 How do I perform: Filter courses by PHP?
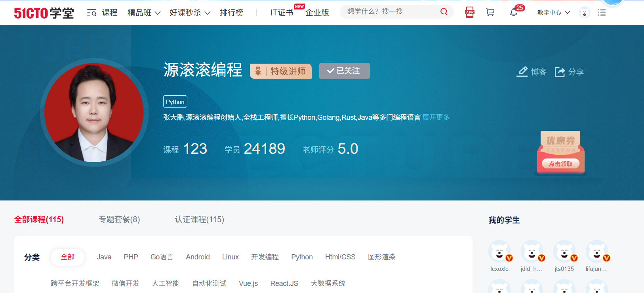(x=131, y=257)
